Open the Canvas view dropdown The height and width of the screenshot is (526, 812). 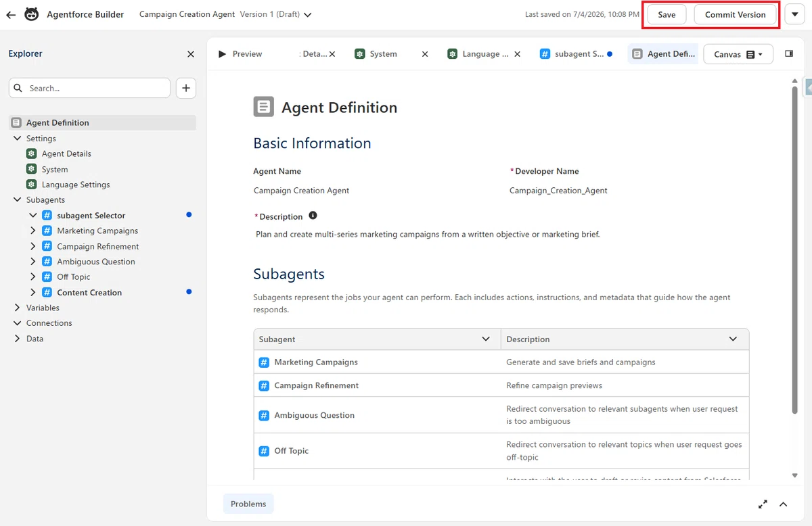coord(738,54)
